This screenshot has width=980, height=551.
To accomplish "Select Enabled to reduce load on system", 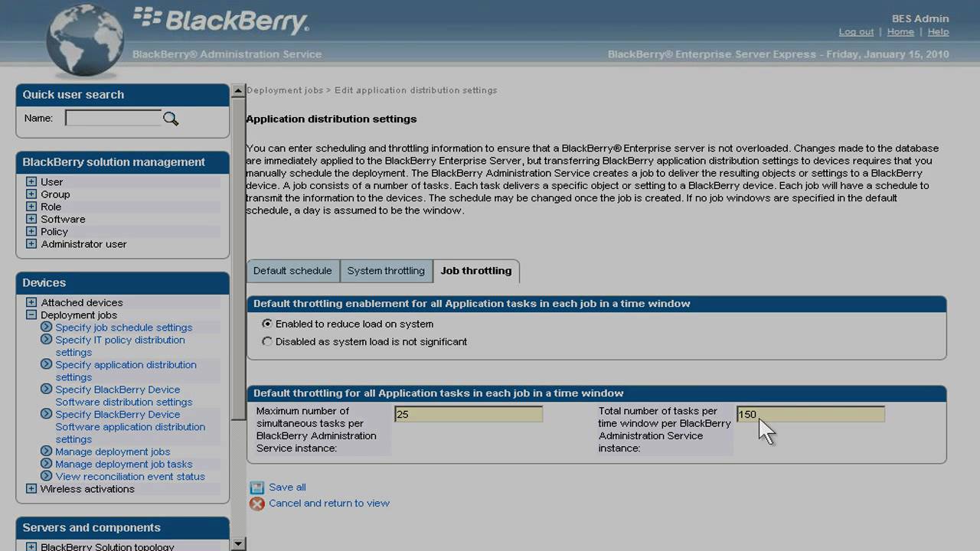I will 267,324.
